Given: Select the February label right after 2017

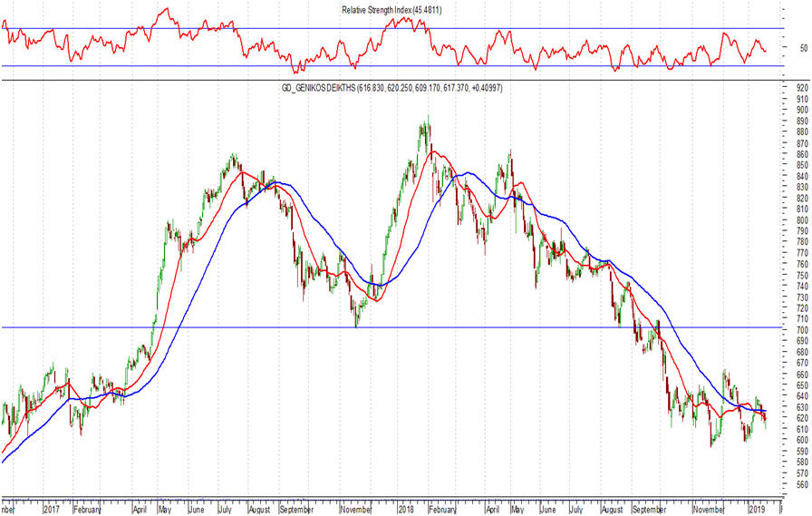Looking at the screenshot, I should (x=87, y=510).
